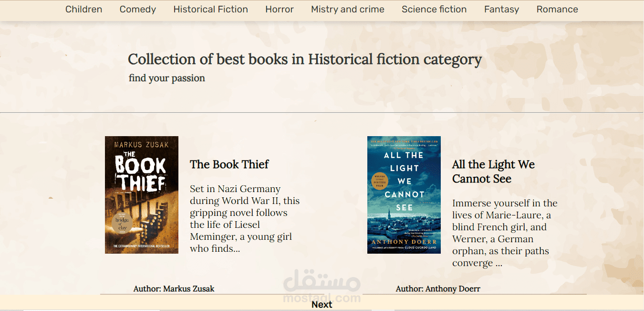Open The Book Thief title link
This screenshot has width=644, height=311.
[229, 164]
